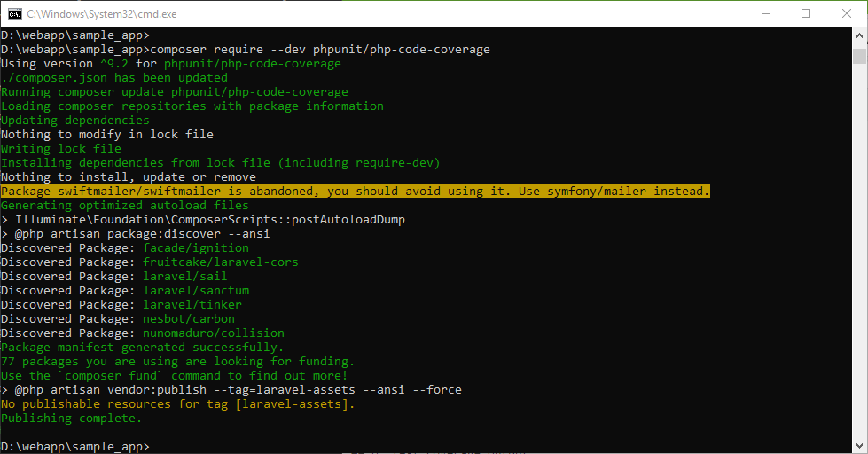Viewport: 868px width, 454px height.
Task: Maximize the cmd.exe window
Action: pos(806,14)
